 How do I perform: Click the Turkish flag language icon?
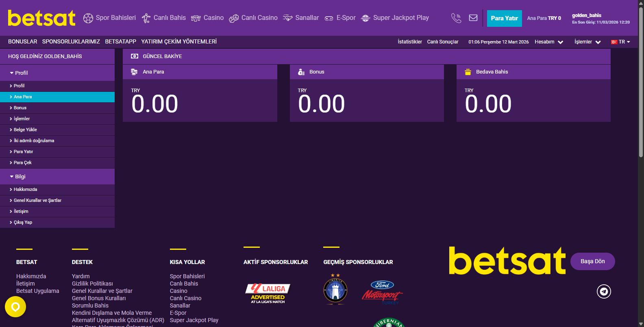tap(614, 42)
